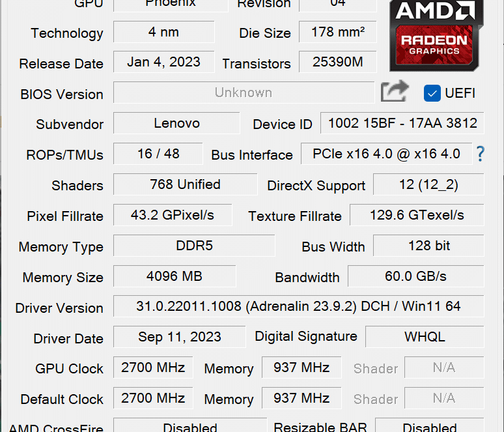Click the BIOS export share icon
This screenshot has height=432, width=504.
click(x=395, y=91)
